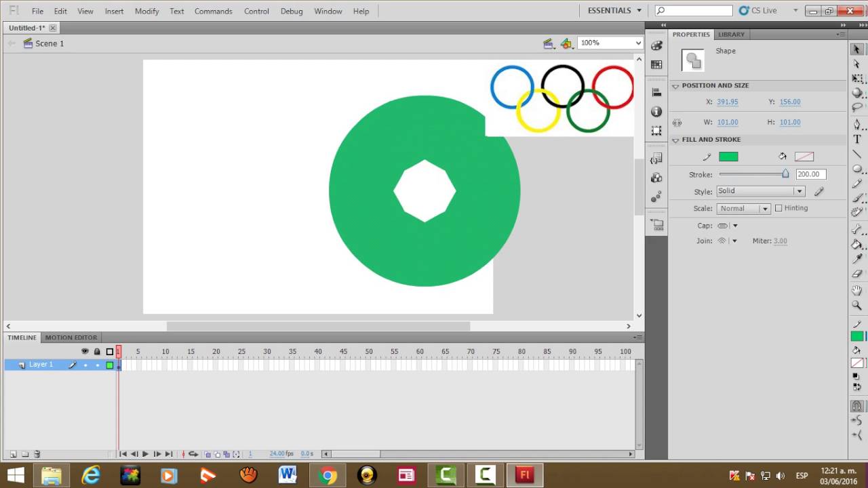Enable the Hinting checkbox

778,208
